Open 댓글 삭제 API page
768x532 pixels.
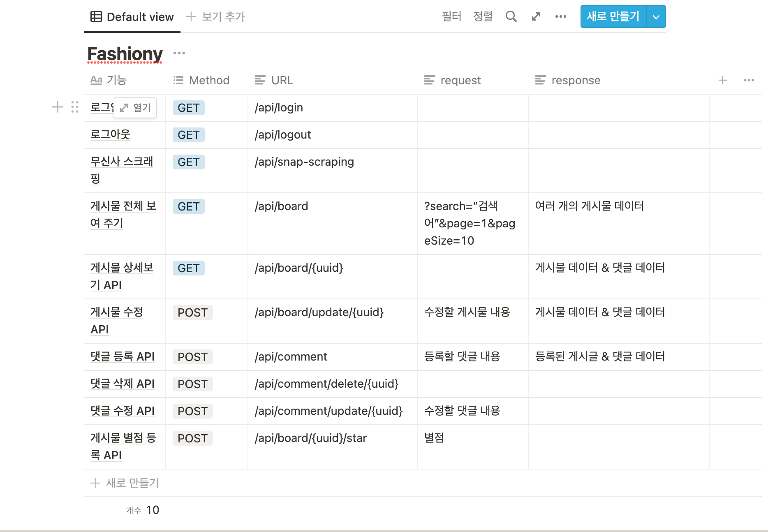coord(123,384)
